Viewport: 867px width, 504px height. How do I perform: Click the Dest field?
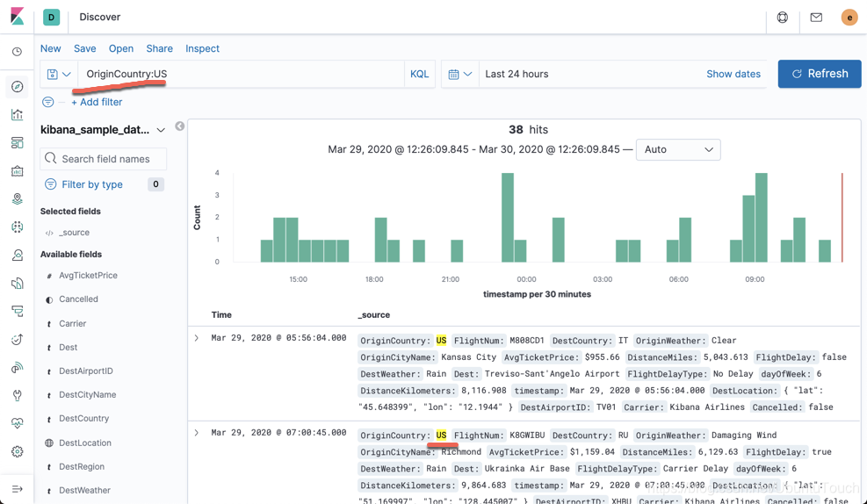pos(68,347)
